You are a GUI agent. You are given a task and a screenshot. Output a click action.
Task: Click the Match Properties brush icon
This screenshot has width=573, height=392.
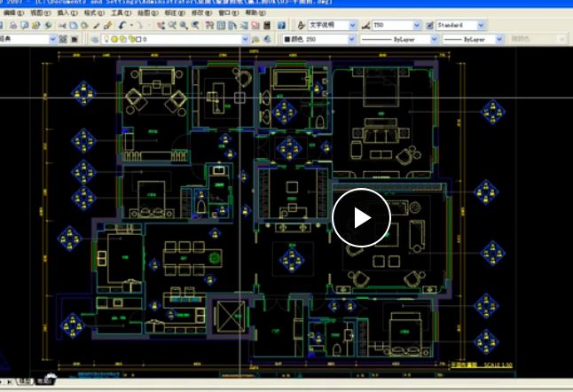[x=96, y=26]
